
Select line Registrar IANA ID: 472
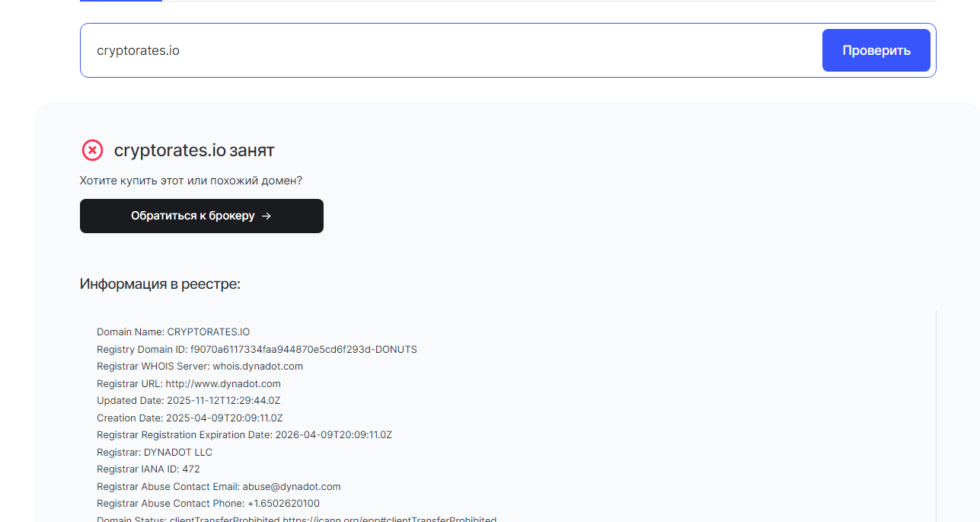point(148,469)
